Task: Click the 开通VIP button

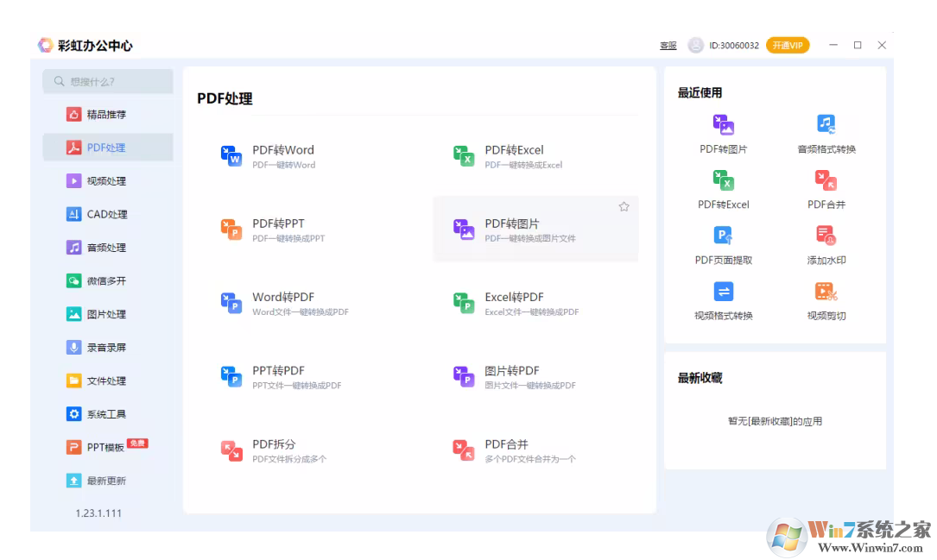Action: (787, 45)
